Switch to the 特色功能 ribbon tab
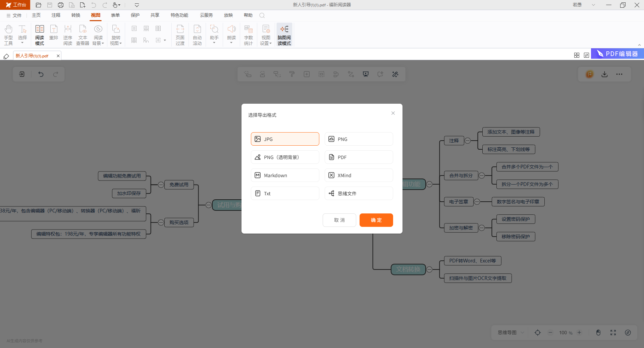Viewport: 644px width, 348px height. [179, 15]
